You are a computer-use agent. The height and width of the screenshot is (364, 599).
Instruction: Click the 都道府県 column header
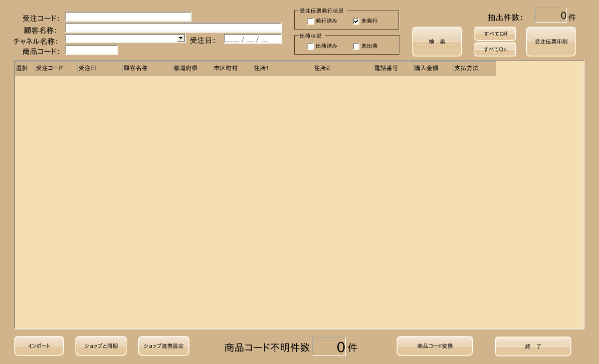coord(192,68)
